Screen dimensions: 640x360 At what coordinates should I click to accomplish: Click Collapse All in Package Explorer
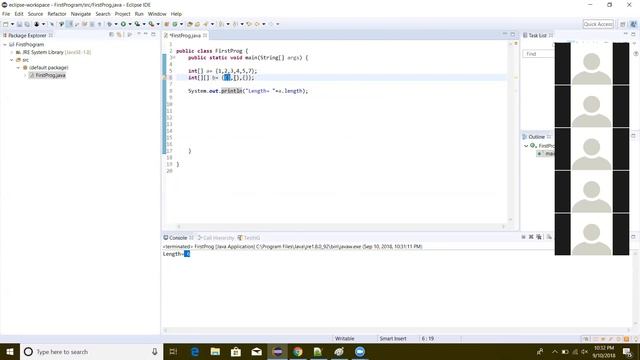111,35
